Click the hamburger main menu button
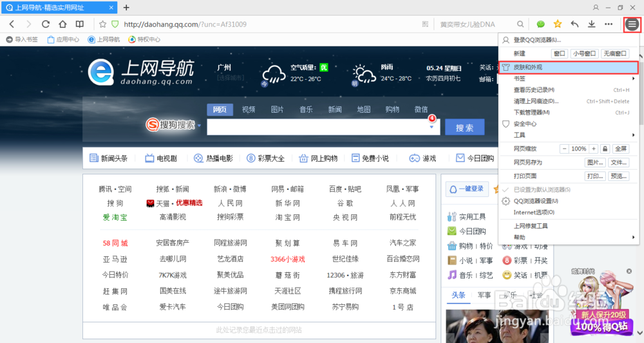The image size is (644, 343). (632, 24)
